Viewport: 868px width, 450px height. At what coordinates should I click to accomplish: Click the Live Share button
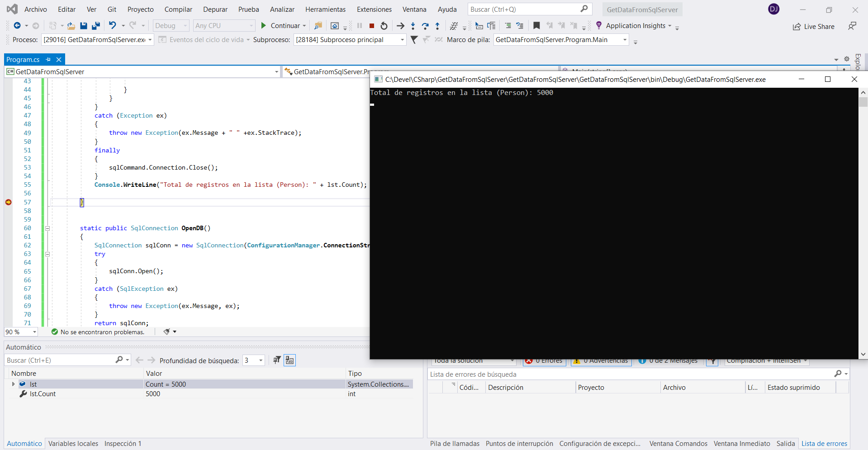pos(814,27)
